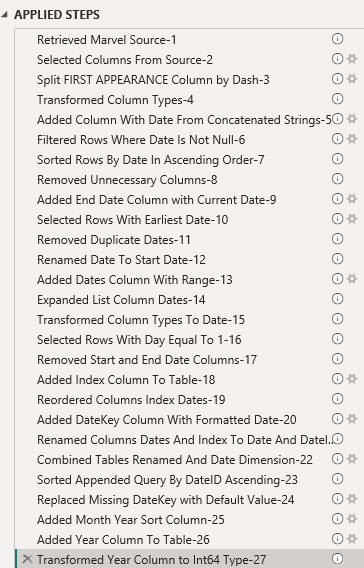Collapse the APPLIED STEPS section triangle
The image size is (364, 568).
pyautogui.click(x=4, y=15)
